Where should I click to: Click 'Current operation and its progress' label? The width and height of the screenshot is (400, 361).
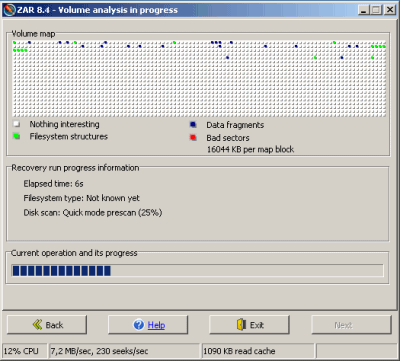pyautogui.click(x=74, y=253)
